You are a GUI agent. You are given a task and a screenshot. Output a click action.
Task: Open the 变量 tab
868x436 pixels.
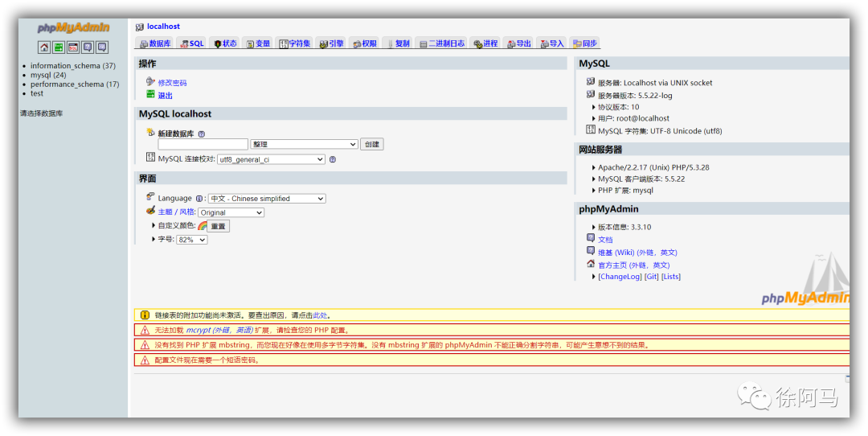[258, 43]
